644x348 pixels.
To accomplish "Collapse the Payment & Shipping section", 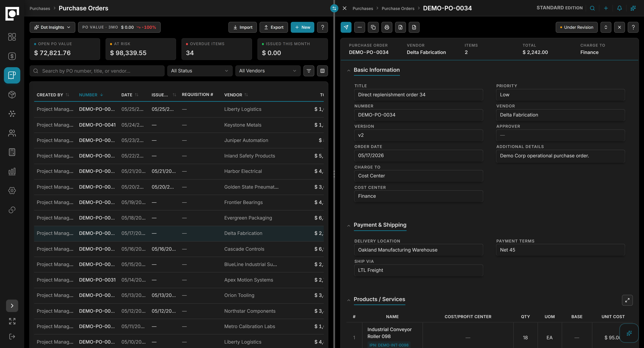I will 349,225.
